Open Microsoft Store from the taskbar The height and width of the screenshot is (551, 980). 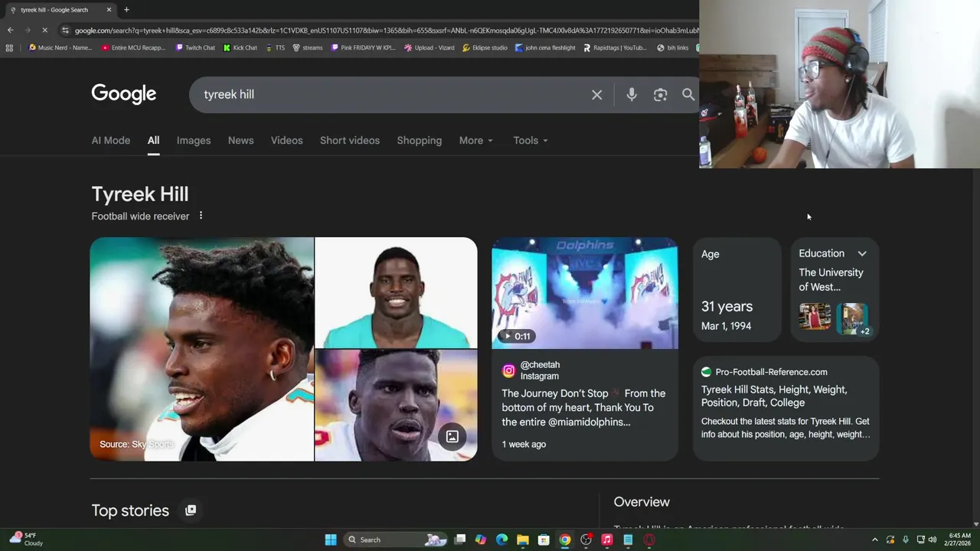[x=544, y=540]
